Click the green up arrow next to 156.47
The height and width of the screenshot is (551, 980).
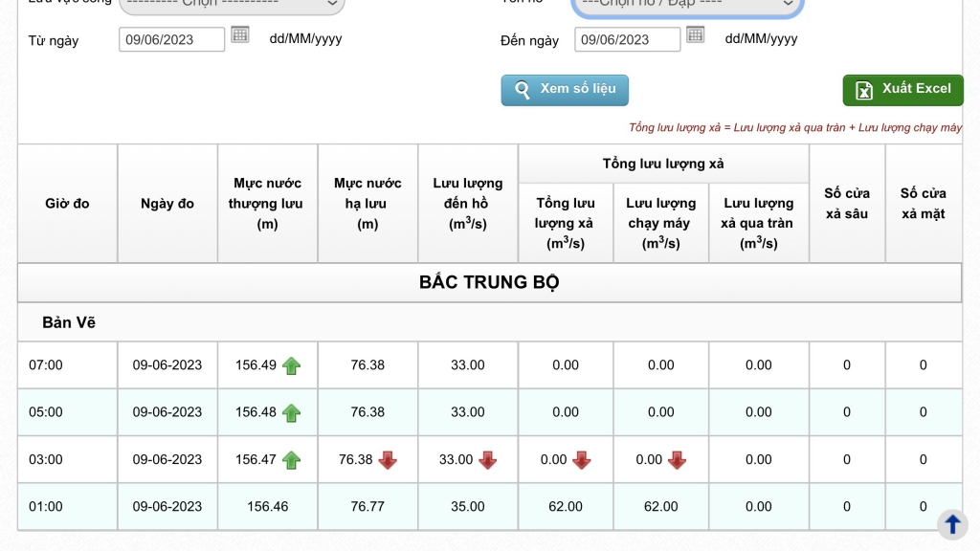click(x=292, y=460)
